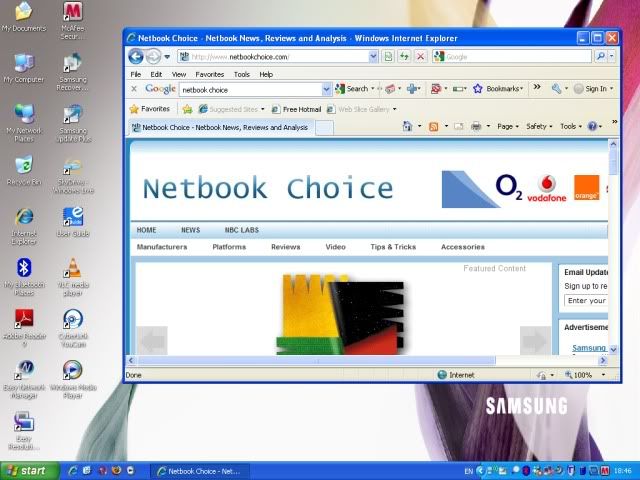Expand the Page dropdown menu
Screen dimensions: 640x480
coord(507,127)
